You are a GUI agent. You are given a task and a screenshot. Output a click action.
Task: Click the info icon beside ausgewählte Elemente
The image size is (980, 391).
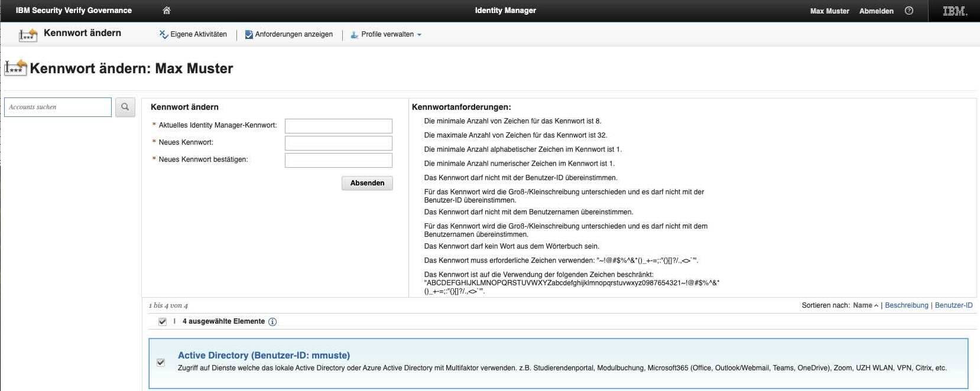(272, 322)
